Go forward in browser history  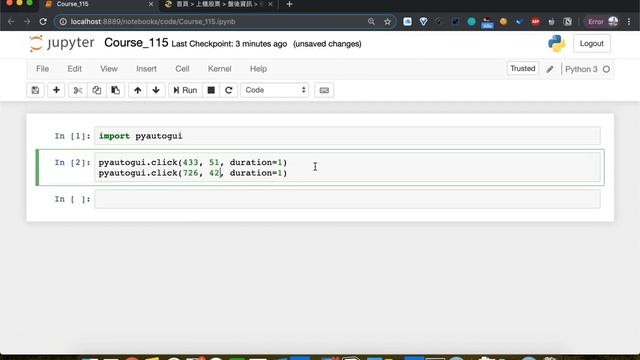(x=27, y=22)
